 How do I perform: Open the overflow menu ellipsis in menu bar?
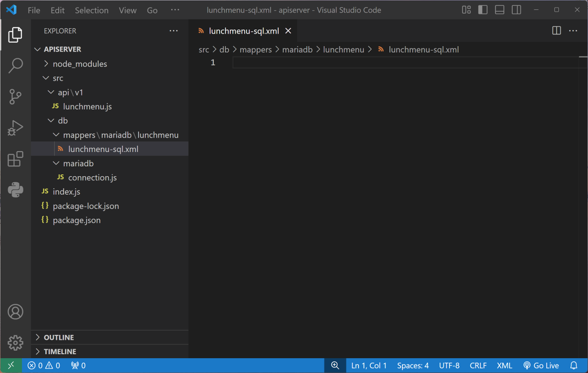[175, 10]
